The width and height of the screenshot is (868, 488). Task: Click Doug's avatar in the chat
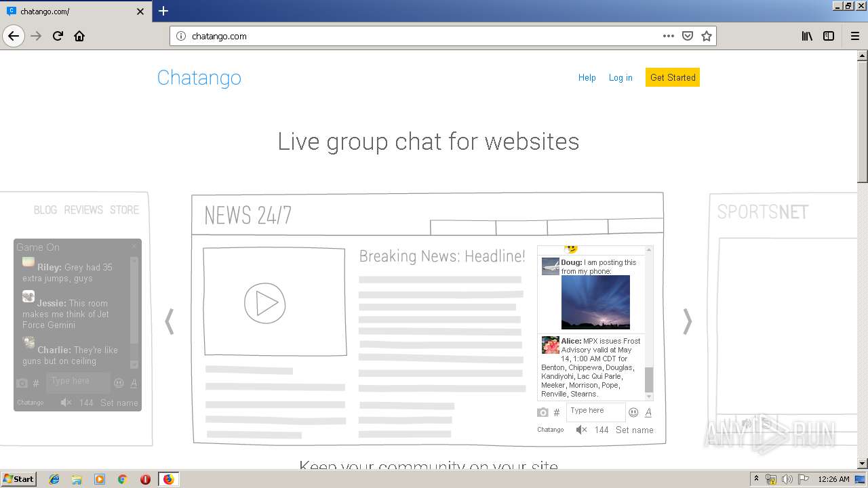point(550,266)
